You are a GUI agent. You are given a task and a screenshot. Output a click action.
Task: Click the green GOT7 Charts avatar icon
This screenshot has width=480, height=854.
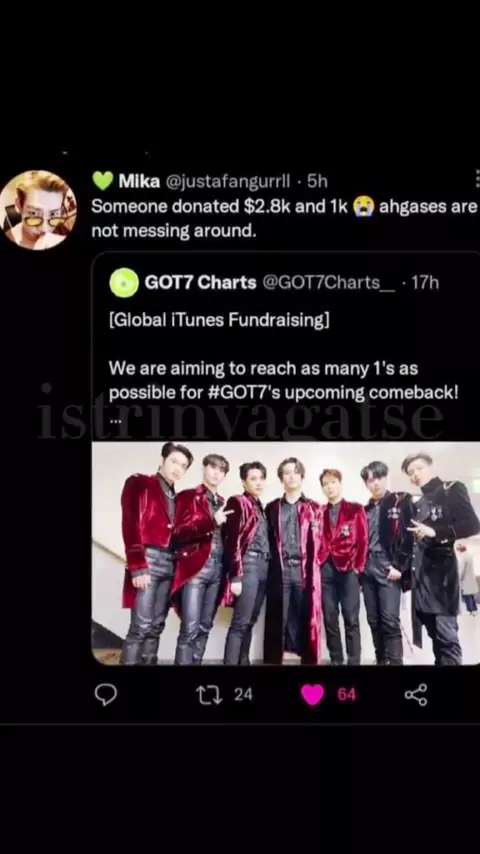[124, 282]
